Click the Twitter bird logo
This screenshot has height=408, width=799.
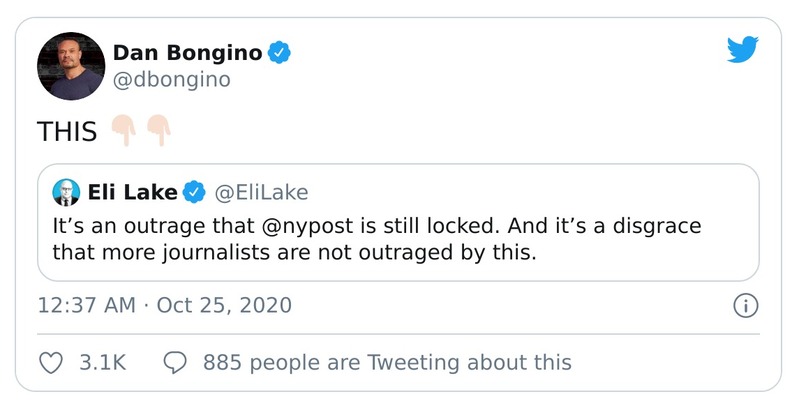pyautogui.click(x=742, y=49)
